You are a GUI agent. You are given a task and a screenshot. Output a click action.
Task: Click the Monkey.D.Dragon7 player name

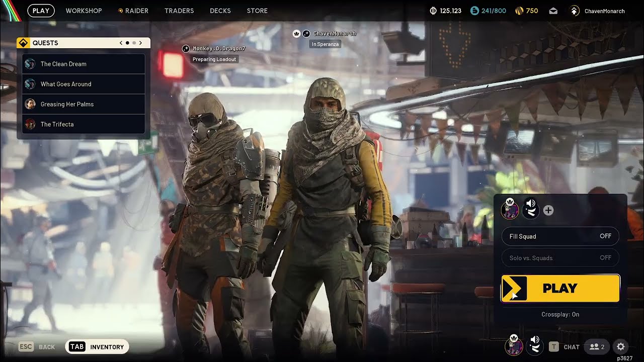click(219, 49)
